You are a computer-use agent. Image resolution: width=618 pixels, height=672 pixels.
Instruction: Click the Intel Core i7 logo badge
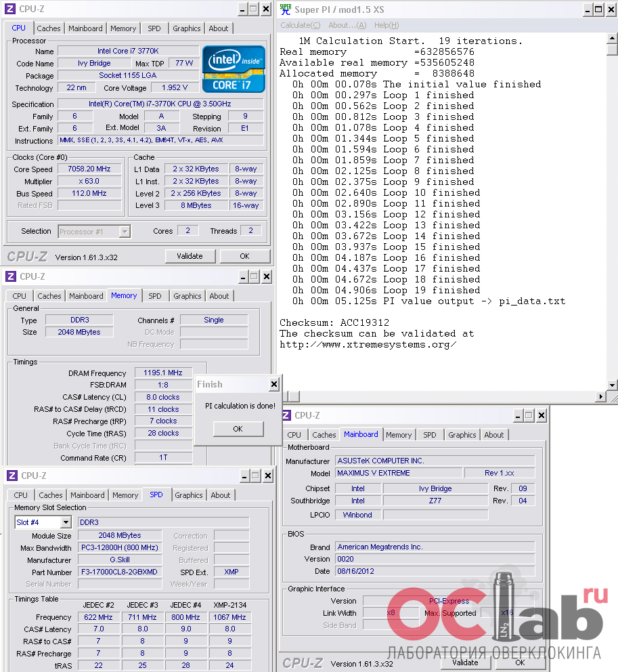(x=234, y=69)
